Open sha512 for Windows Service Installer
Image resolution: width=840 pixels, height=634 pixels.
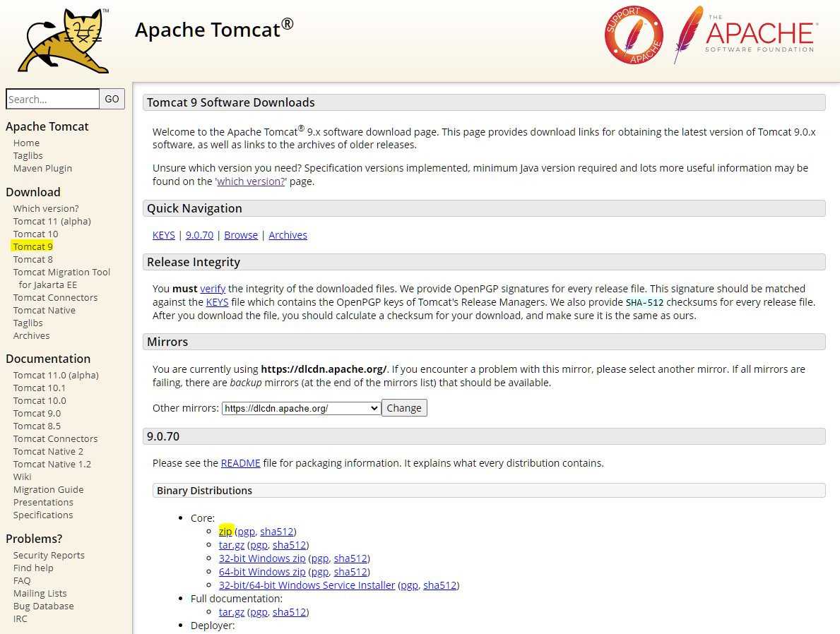[x=440, y=585]
